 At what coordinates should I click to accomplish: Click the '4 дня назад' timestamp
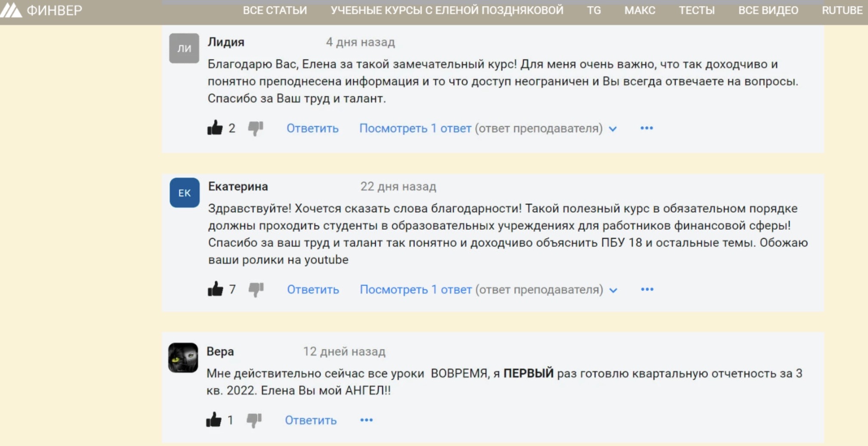pos(360,42)
